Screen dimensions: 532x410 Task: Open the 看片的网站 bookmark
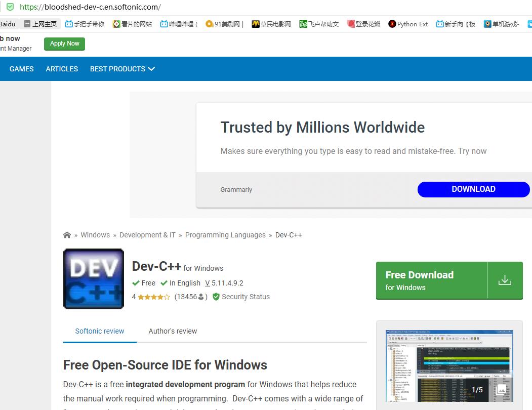132,24
